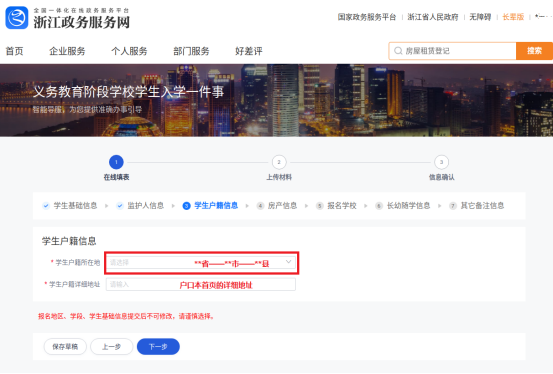Switch to 长幼随学信息 section tab
553x374 pixels.
408,206
